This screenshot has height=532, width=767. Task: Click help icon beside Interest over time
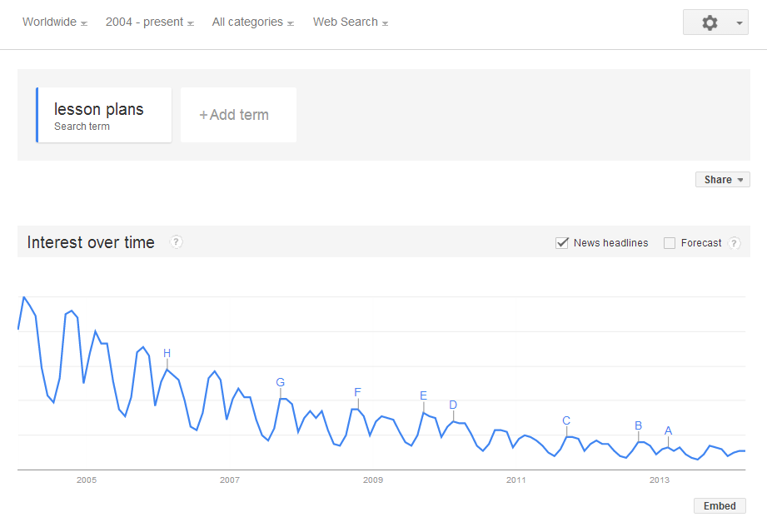tap(177, 242)
